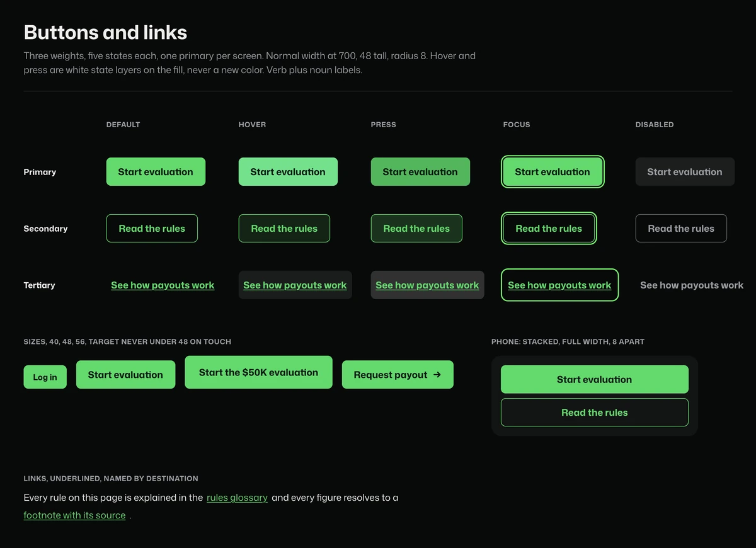Click the small Log in button
Screen dimensions: 756x548
[x=45, y=377]
